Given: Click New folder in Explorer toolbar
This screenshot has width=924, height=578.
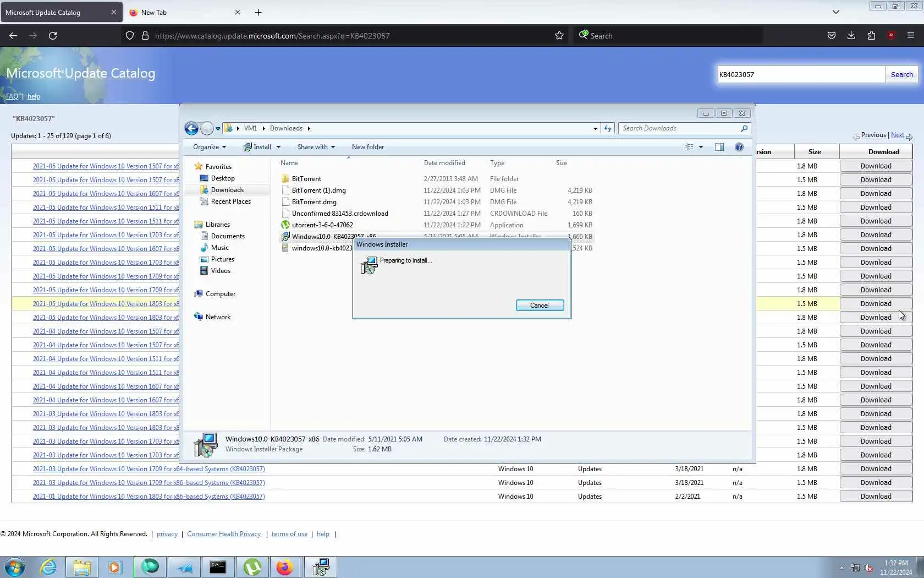Looking at the screenshot, I should (x=368, y=147).
